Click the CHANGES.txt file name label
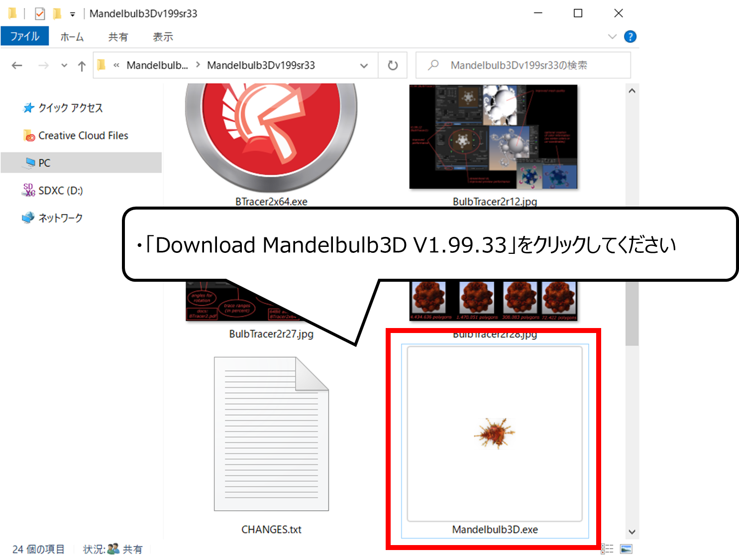This screenshot has width=739, height=560. click(271, 530)
